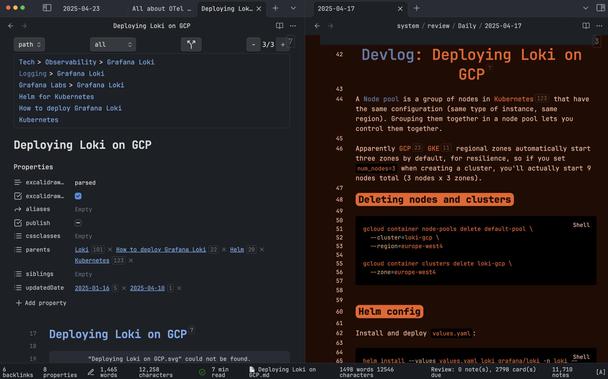The image size is (608, 379).
Task: Open the Logging breadcrumb link
Action: [33, 73]
